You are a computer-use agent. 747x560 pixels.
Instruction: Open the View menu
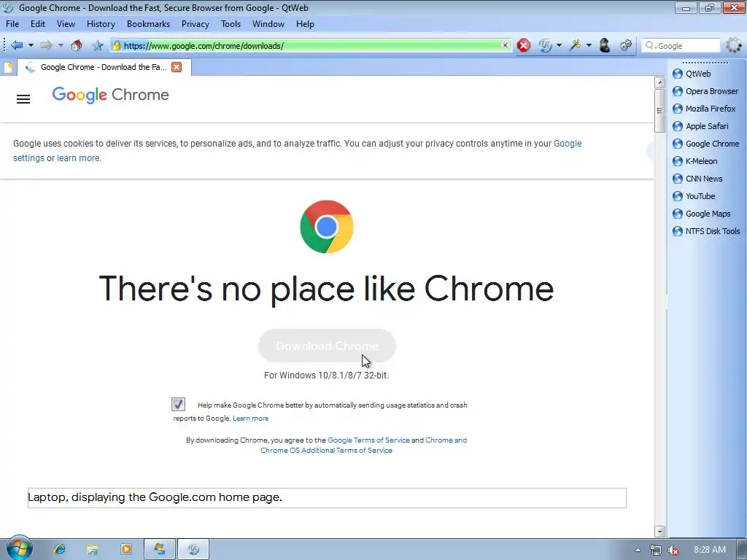coord(66,24)
